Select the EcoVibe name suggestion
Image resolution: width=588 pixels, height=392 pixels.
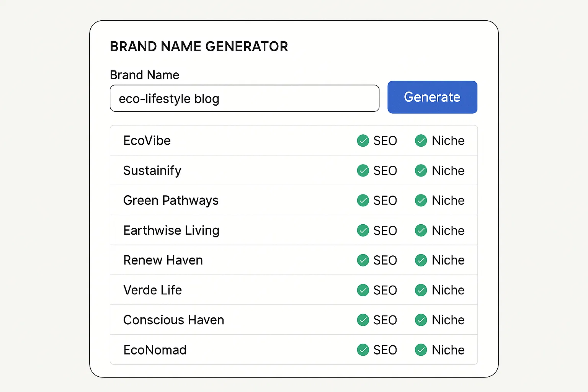pos(147,140)
